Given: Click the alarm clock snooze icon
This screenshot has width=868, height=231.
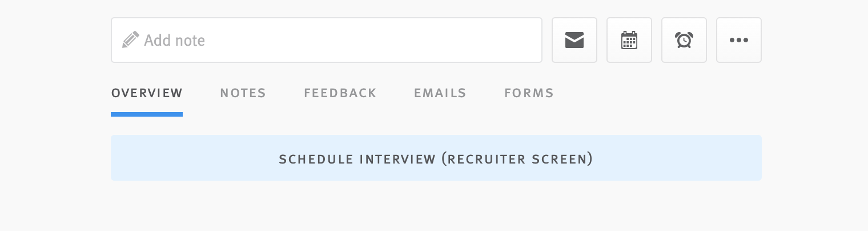Looking at the screenshot, I should [x=684, y=40].
